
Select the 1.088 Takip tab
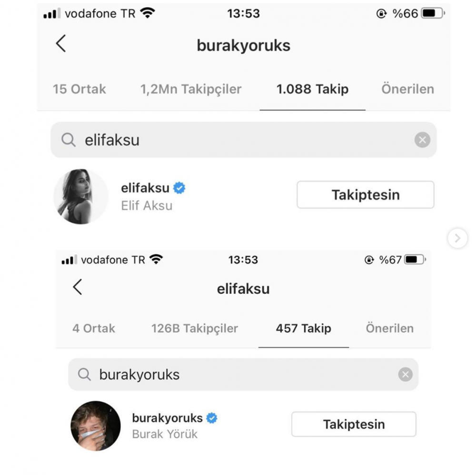coord(312,89)
